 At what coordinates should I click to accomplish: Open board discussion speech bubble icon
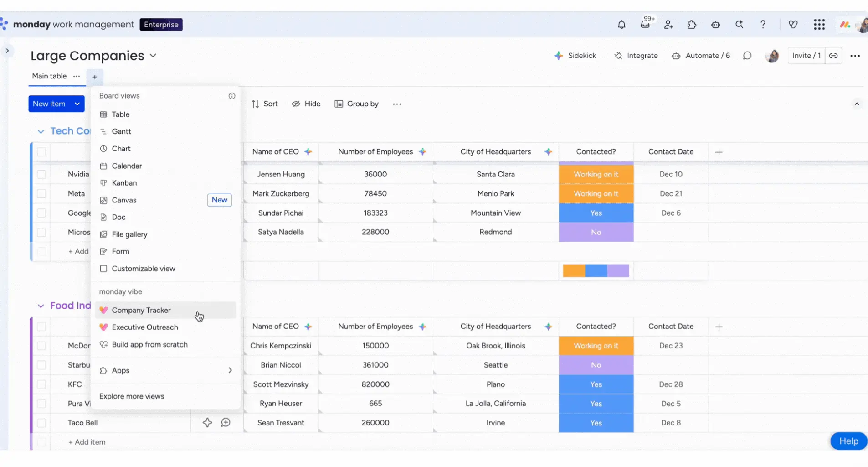point(747,56)
